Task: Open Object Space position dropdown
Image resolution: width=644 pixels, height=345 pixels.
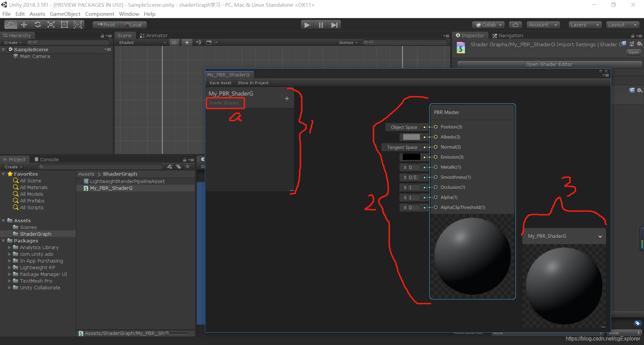Action: (x=404, y=127)
